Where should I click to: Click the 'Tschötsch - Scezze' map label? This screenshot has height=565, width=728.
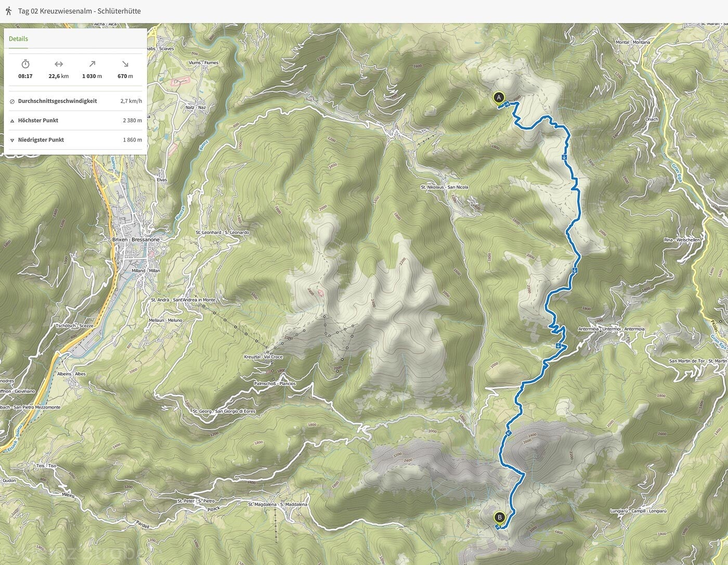click(74, 326)
